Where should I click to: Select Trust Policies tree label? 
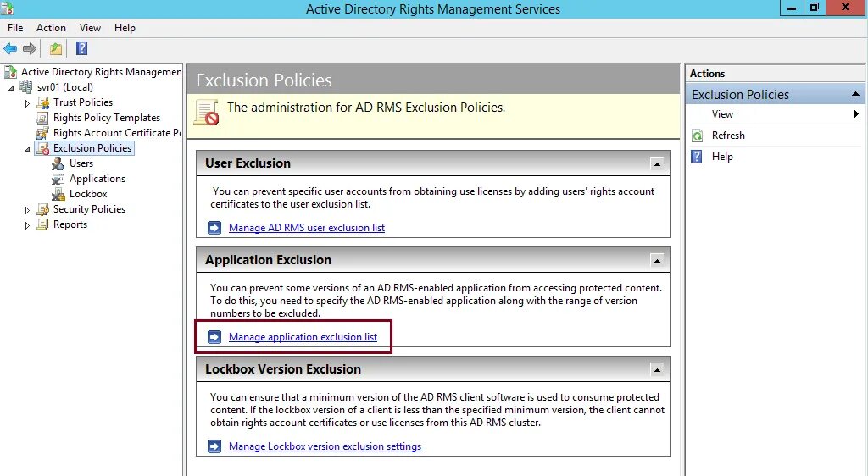(x=83, y=102)
